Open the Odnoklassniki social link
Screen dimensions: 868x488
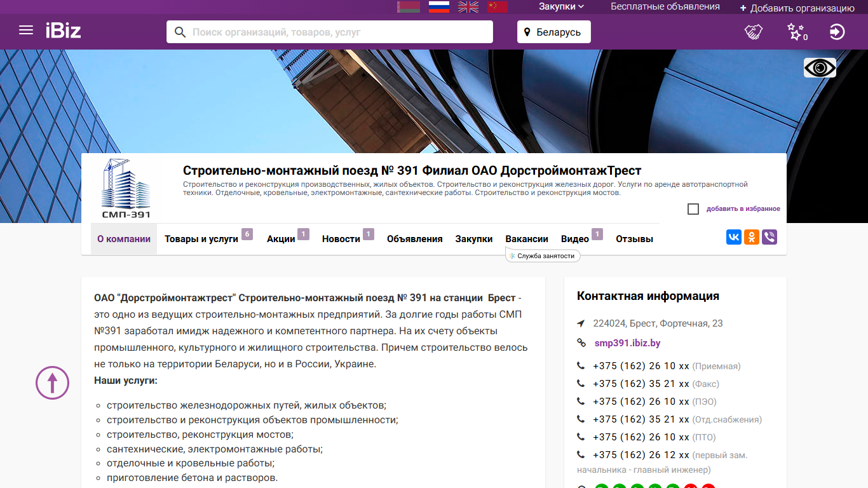[752, 237]
